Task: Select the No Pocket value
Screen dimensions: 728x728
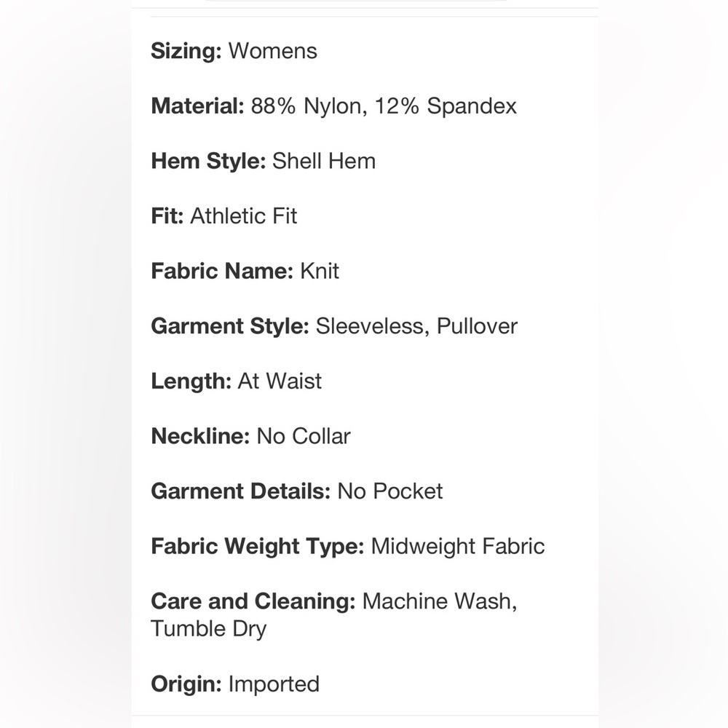Action: coord(390,491)
